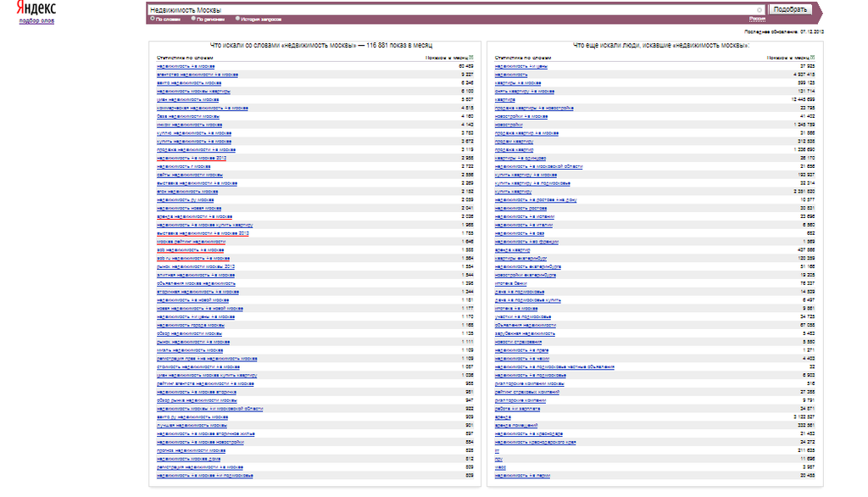Screen dimensions: 868x497
Task: Open 'авито недвижимость москва' query link
Action: tap(189, 83)
